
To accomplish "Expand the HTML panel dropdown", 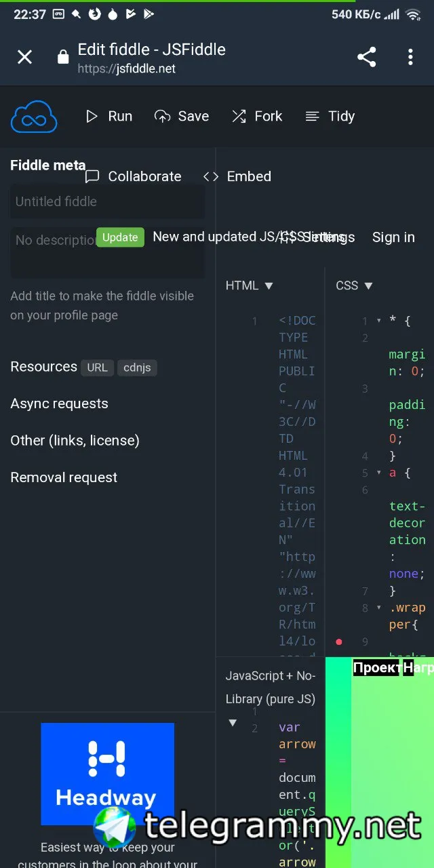I will click(x=269, y=286).
